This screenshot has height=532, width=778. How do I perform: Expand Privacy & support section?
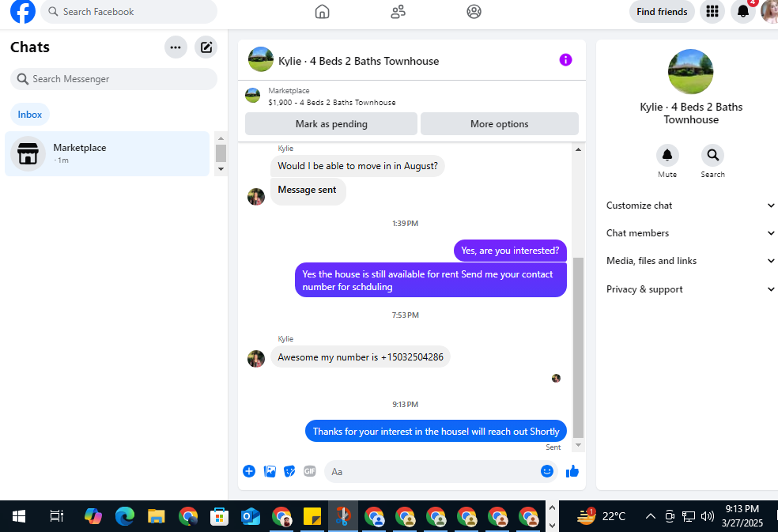click(x=690, y=289)
